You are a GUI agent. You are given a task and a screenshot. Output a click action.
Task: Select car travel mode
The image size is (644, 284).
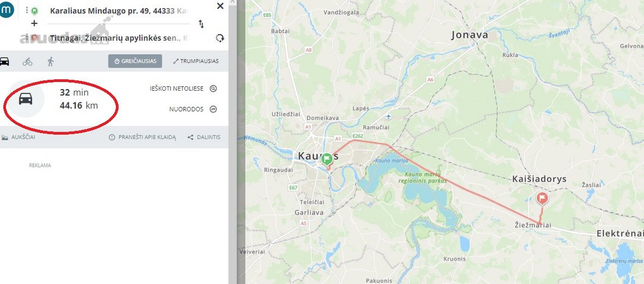4,61
